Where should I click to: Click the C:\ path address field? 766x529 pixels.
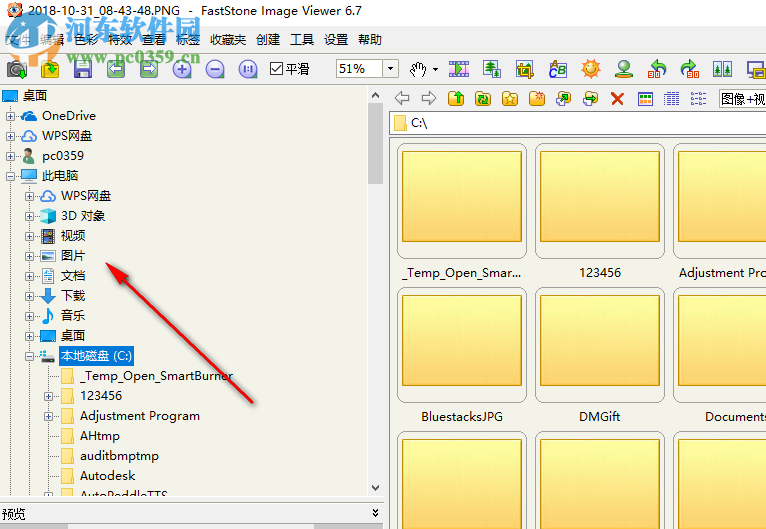click(577, 124)
